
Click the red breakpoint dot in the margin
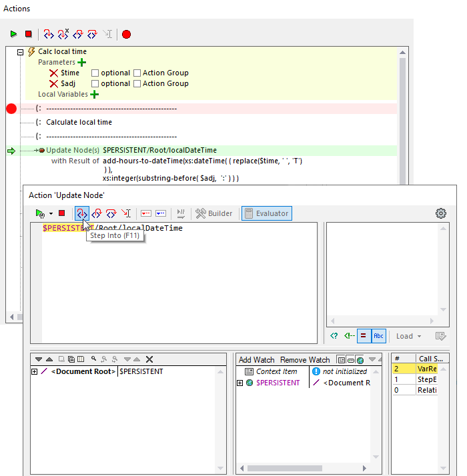pos(11,109)
